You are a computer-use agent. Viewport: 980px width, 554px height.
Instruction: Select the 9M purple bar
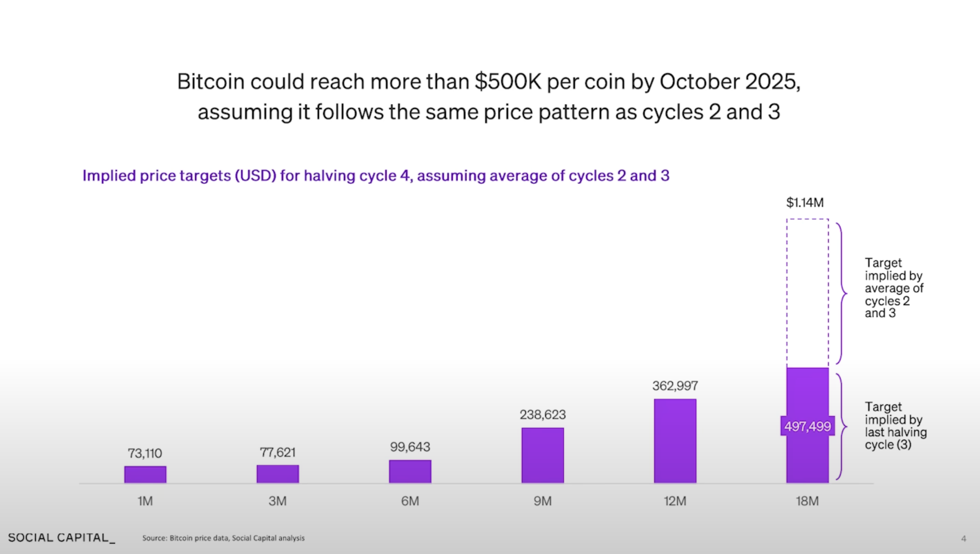coord(542,455)
